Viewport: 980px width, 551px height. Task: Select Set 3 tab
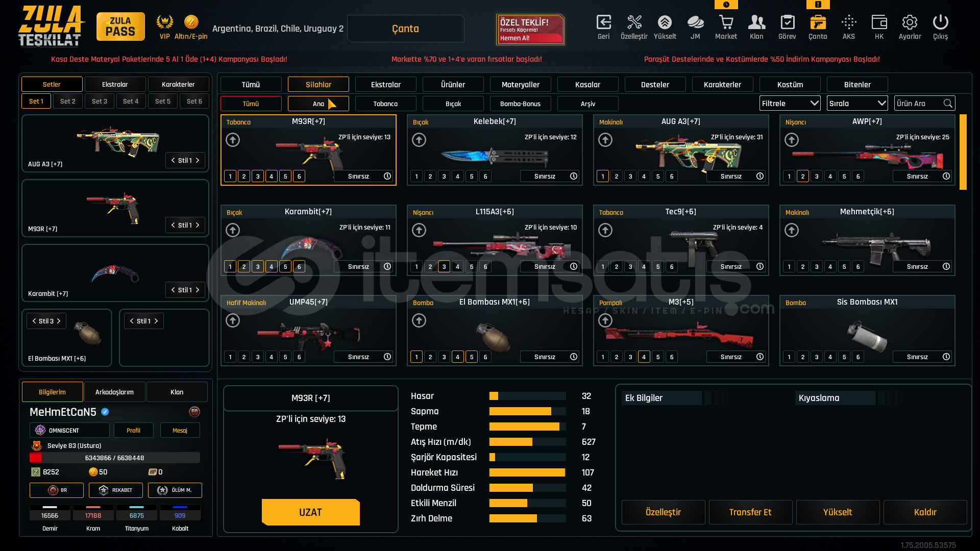[100, 101]
